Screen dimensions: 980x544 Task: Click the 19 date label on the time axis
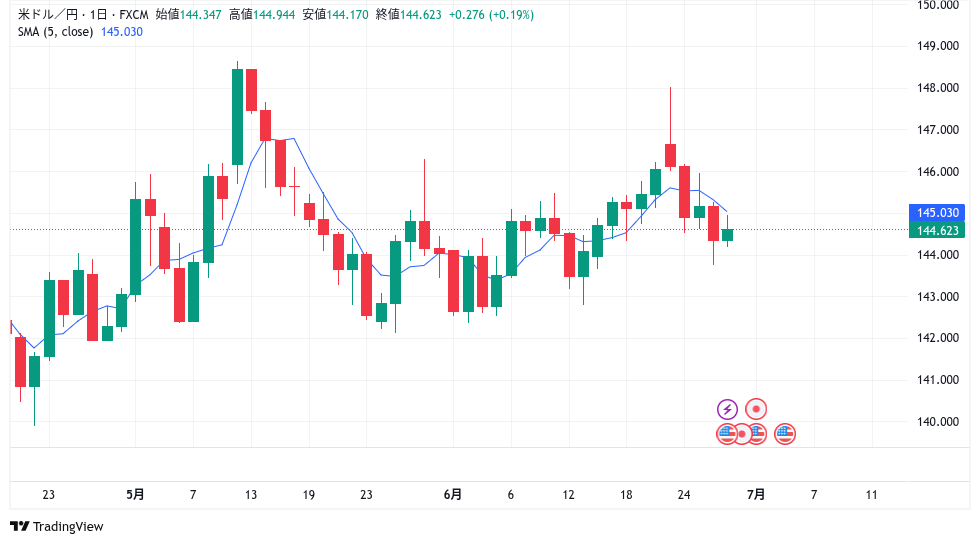[309, 495]
